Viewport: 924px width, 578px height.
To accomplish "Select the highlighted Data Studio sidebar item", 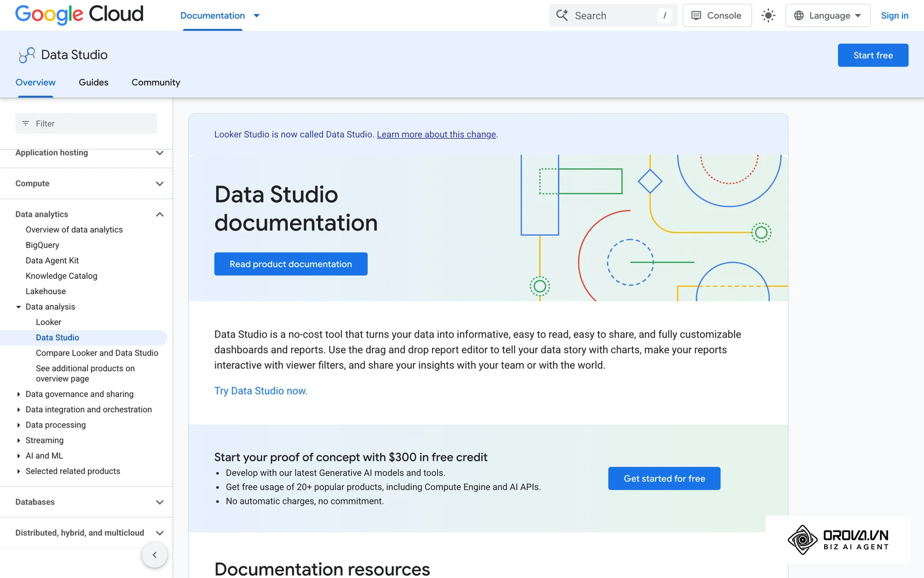I will [84, 338].
